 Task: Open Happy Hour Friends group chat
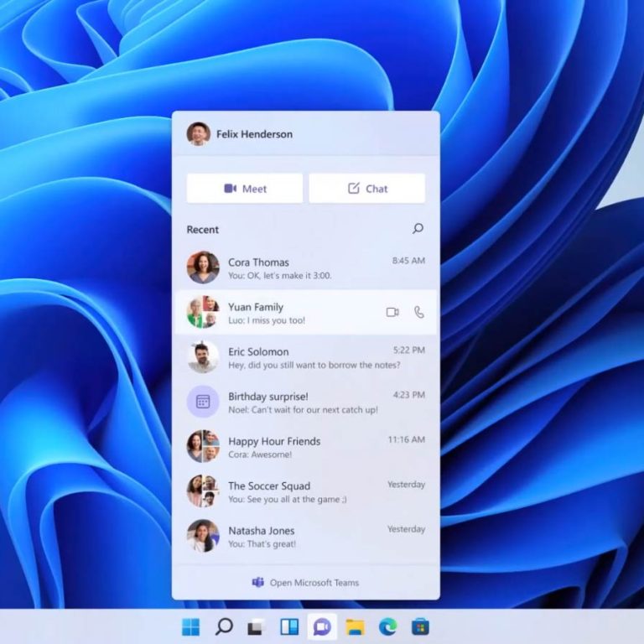pos(305,447)
